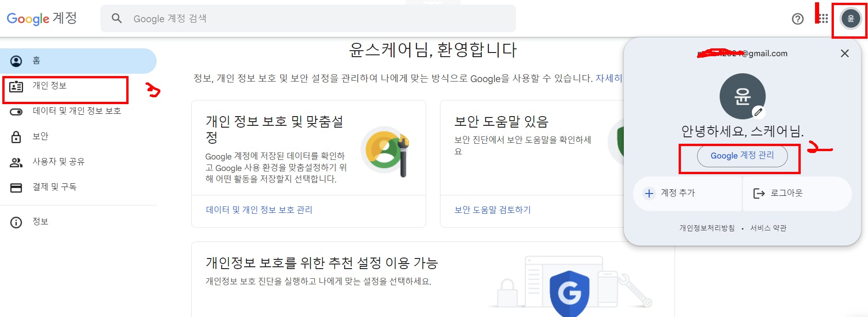Open 보안 도움말 검토하기 link

[493, 210]
